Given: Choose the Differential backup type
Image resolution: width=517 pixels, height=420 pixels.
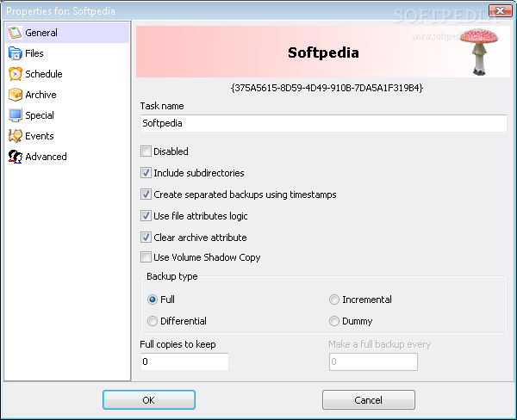Looking at the screenshot, I should 152,321.
